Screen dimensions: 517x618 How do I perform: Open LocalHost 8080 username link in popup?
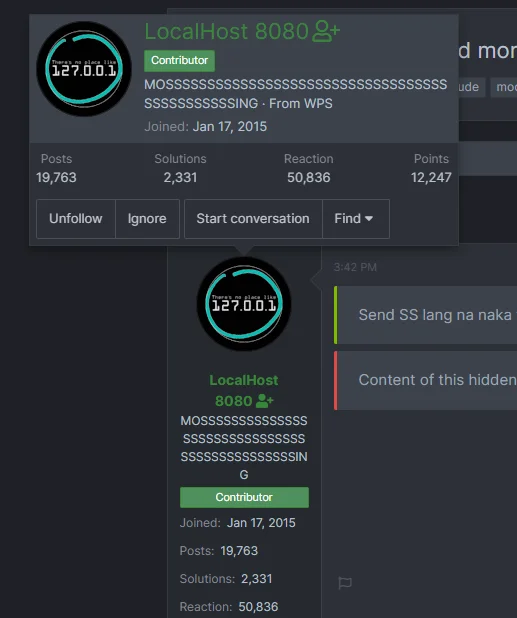coord(226,31)
